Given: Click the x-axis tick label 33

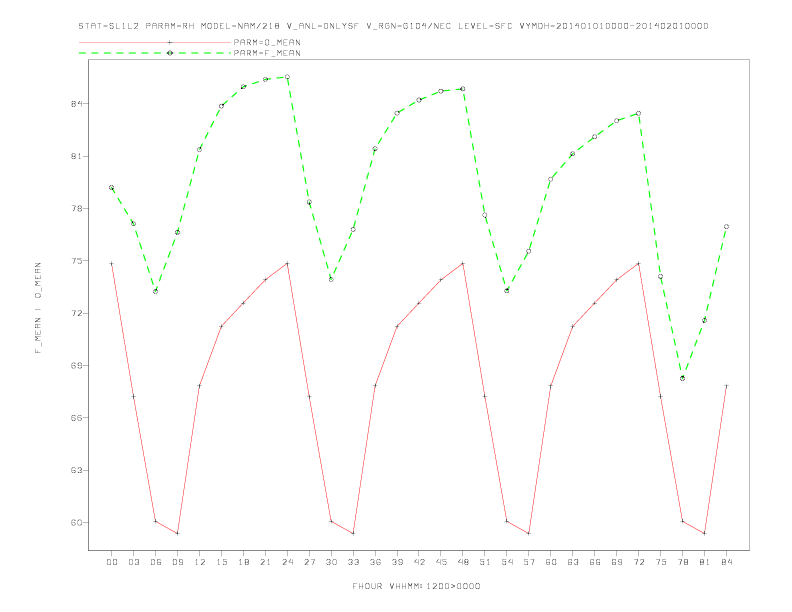Looking at the screenshot, I should click(353, 562).
